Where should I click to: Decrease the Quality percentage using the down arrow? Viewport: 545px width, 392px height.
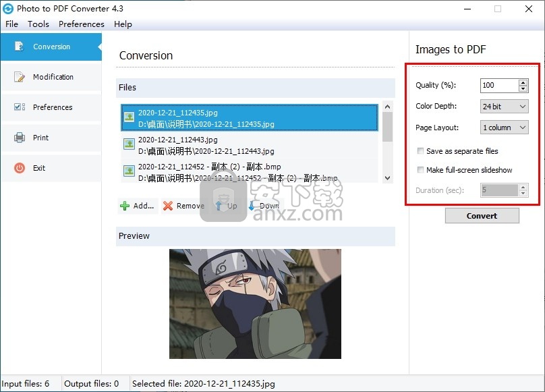pyautogui.click(x=523, y=88)
